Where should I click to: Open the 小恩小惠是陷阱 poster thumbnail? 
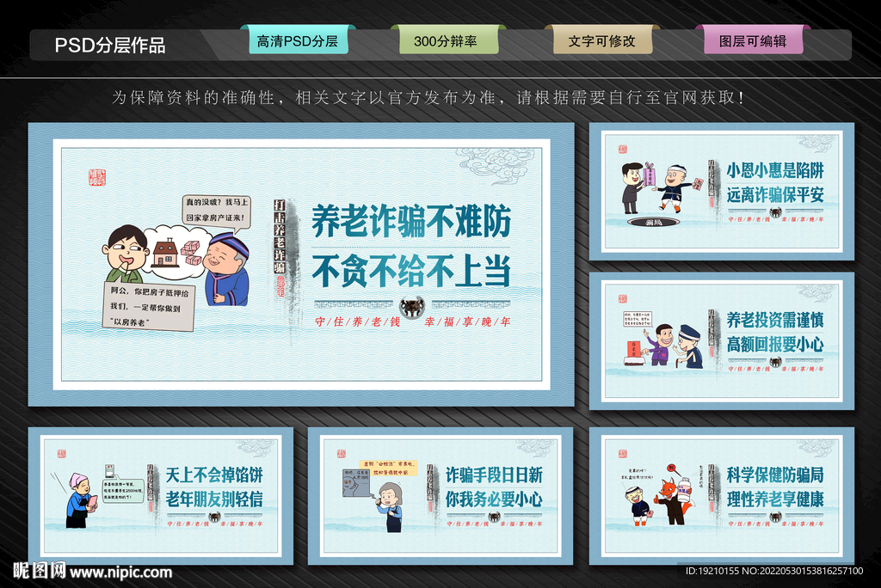click(x=722, y=192)
